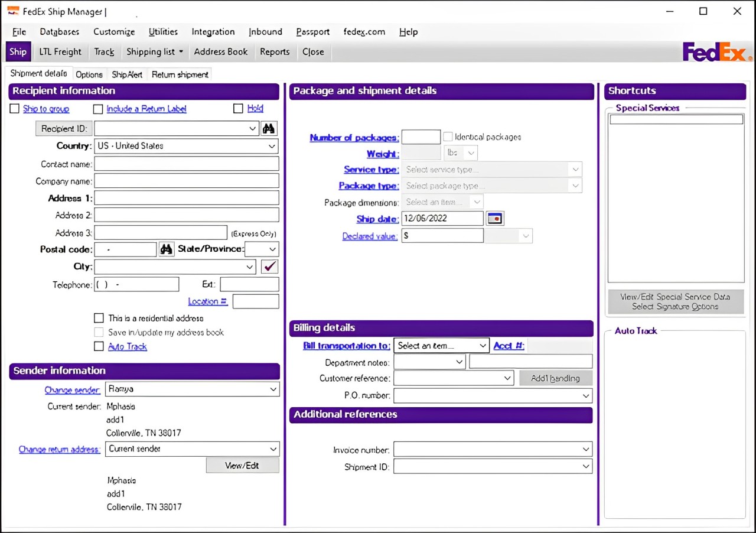Click the Close toolbar button
Image resolution: width=756 pixels, height=533 pixels.
coord(313,52)
